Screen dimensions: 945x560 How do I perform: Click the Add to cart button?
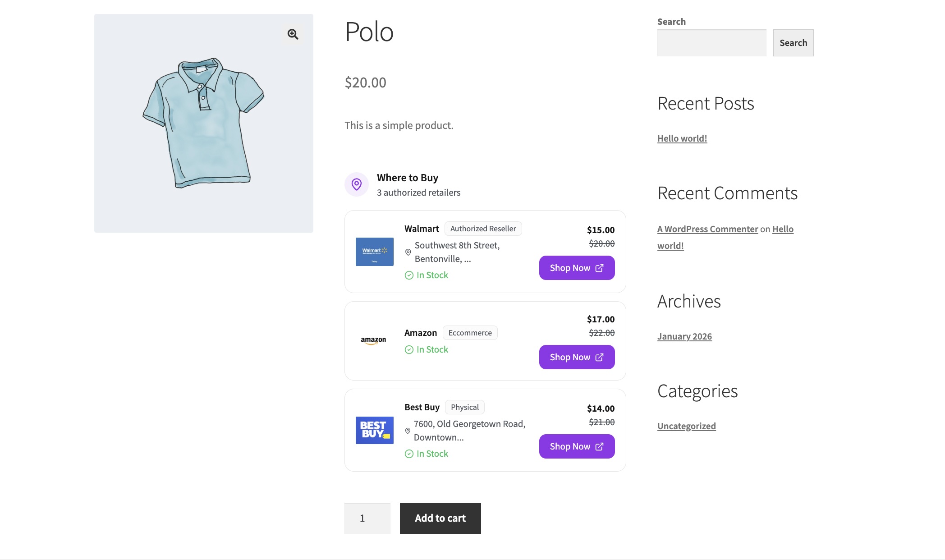(x=440, y=518)
